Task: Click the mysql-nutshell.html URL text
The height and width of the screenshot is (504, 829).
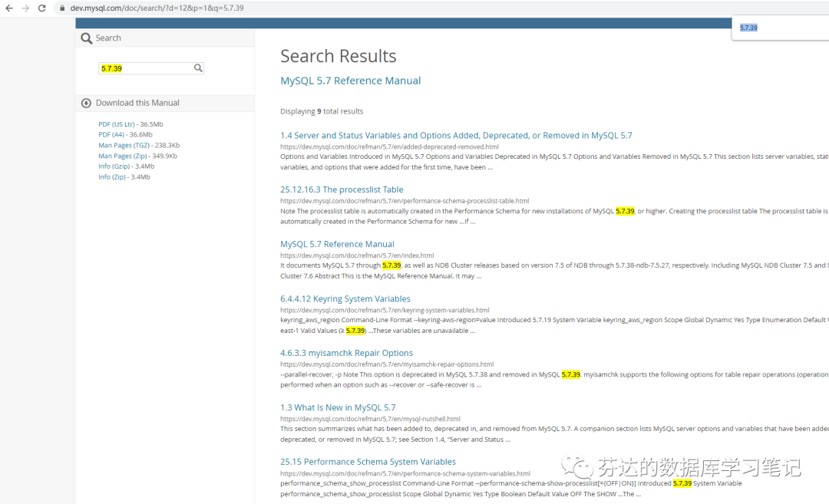Action: (x=370, y=419)
